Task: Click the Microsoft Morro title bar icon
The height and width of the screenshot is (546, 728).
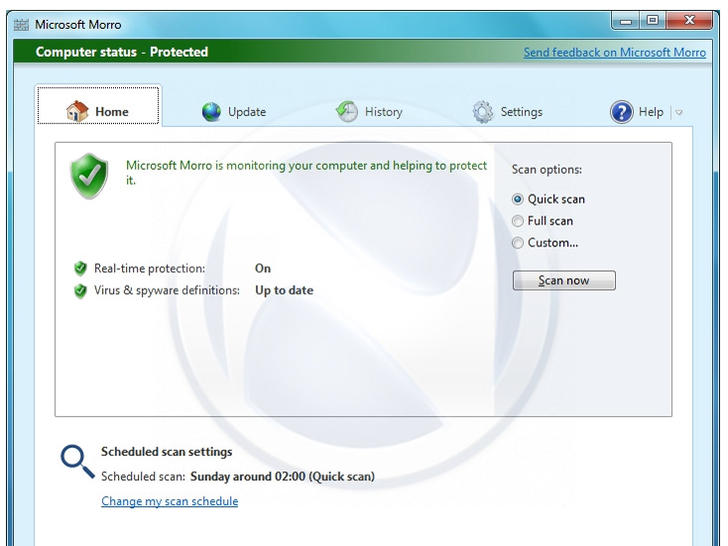Action: (x=21, y=24)
